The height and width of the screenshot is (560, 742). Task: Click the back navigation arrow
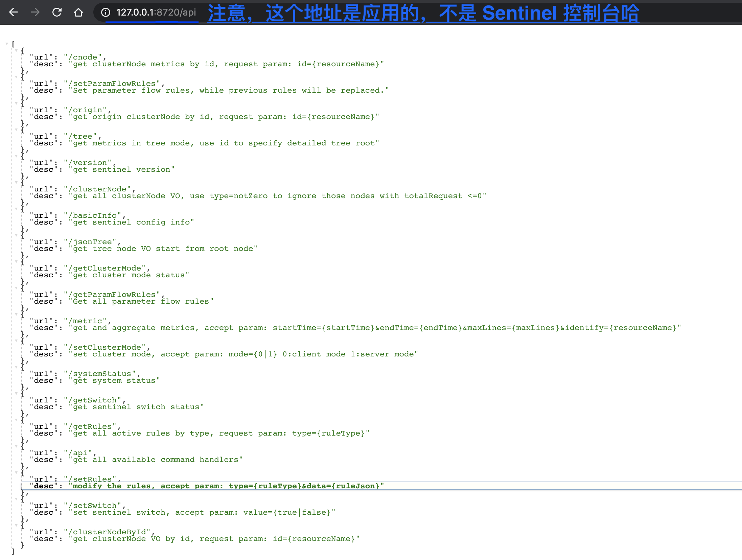click(13, 12)
